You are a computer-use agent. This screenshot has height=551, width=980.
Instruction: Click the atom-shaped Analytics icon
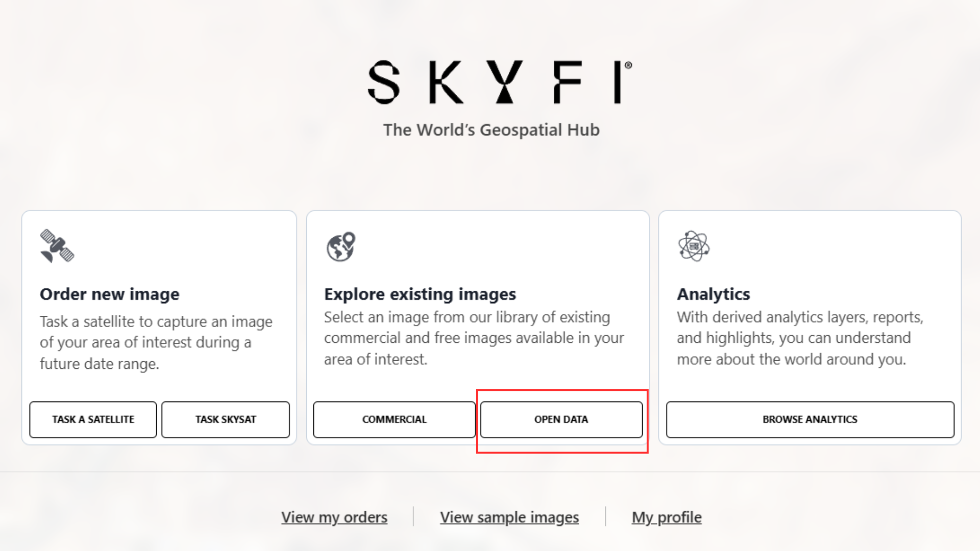point(694,246)
